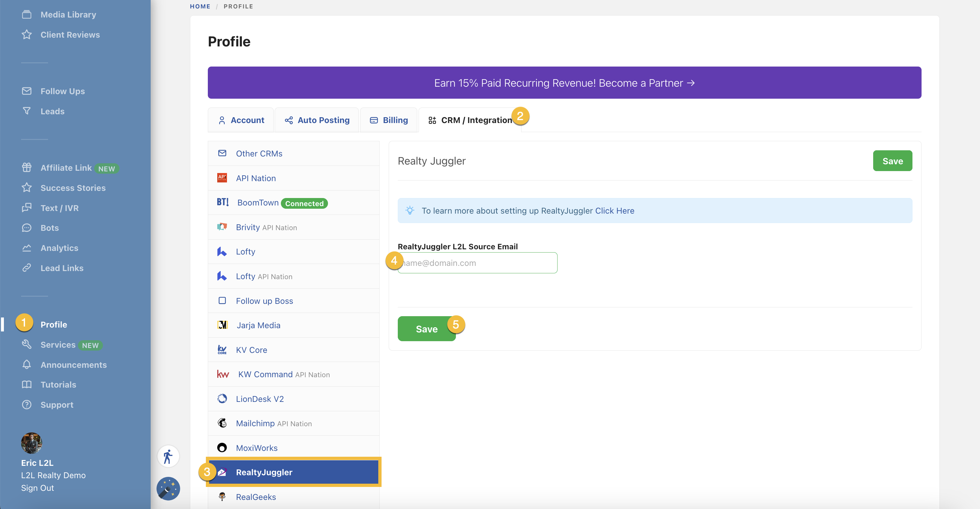Click the Media Library sidebar icon
Viewport: 980px width, 509px height.
[27, 15]
